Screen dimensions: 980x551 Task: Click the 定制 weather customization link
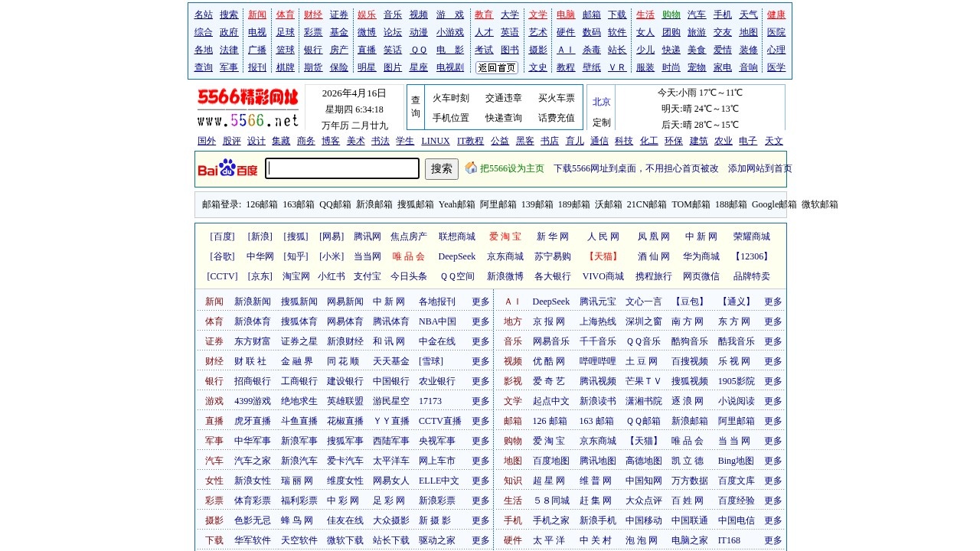601,121
